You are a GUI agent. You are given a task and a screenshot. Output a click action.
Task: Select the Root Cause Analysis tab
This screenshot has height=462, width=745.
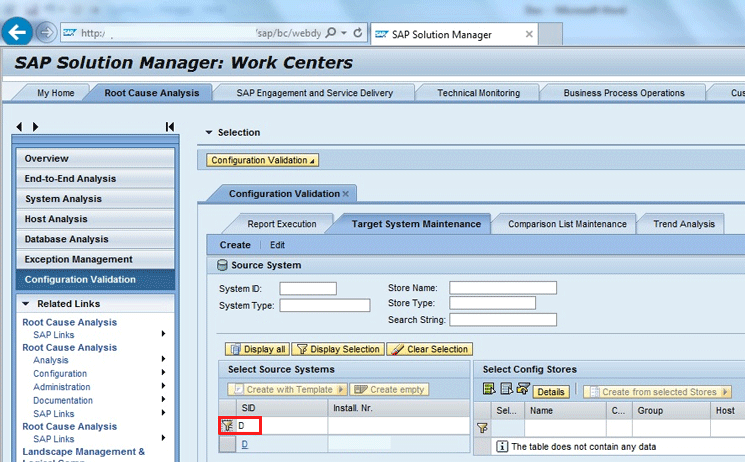click(x=152, y=93)
